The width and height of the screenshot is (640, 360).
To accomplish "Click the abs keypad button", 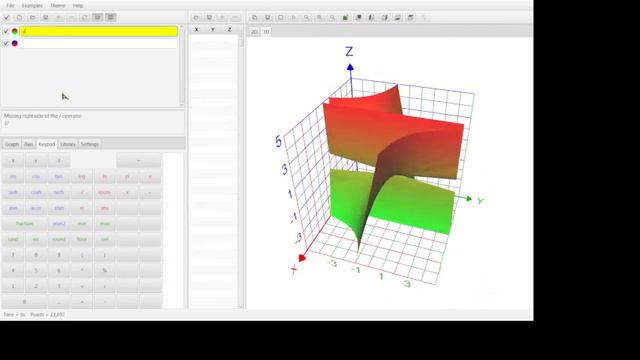I will [104, 208].
